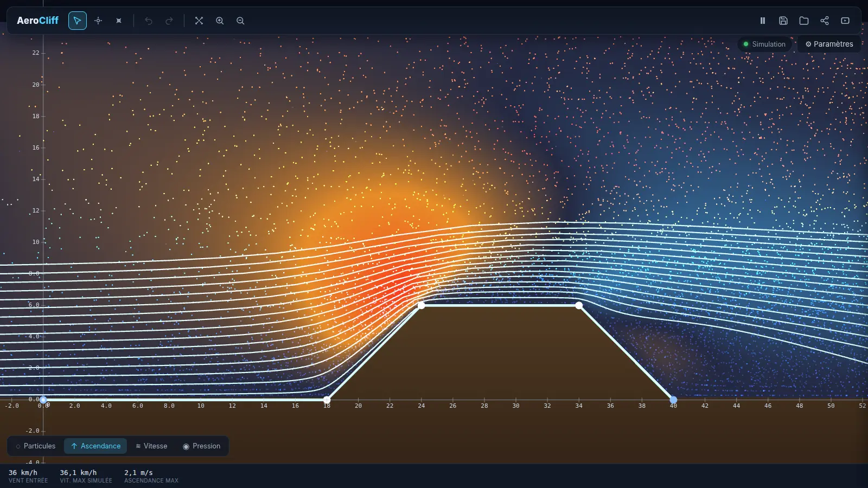Open the Paramètres panel
This screenshot has width=868, height=488.
(829, 44)
